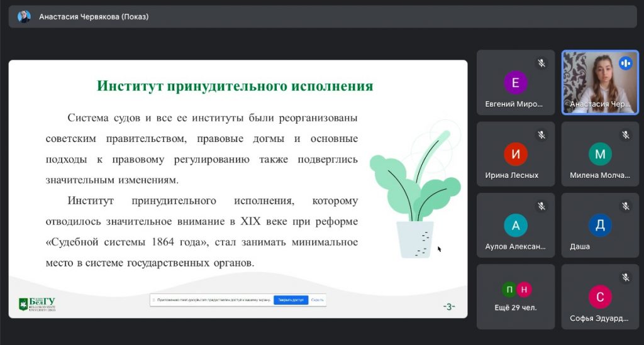Screen dimensions: 644x345
Task: Click the red И avatar of Ирина Лесных
Action: point(516,154)
